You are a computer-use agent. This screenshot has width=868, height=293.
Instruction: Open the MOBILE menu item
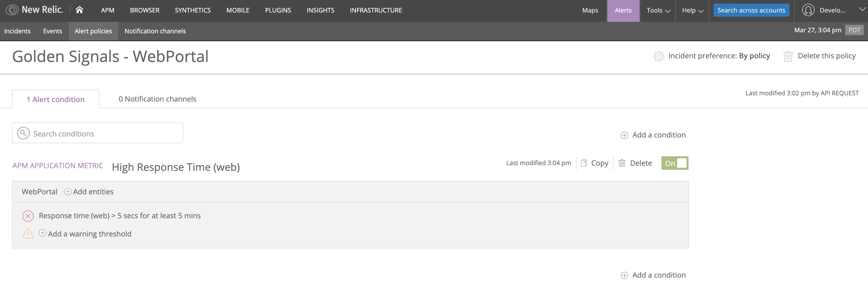(x=238, y=10)
